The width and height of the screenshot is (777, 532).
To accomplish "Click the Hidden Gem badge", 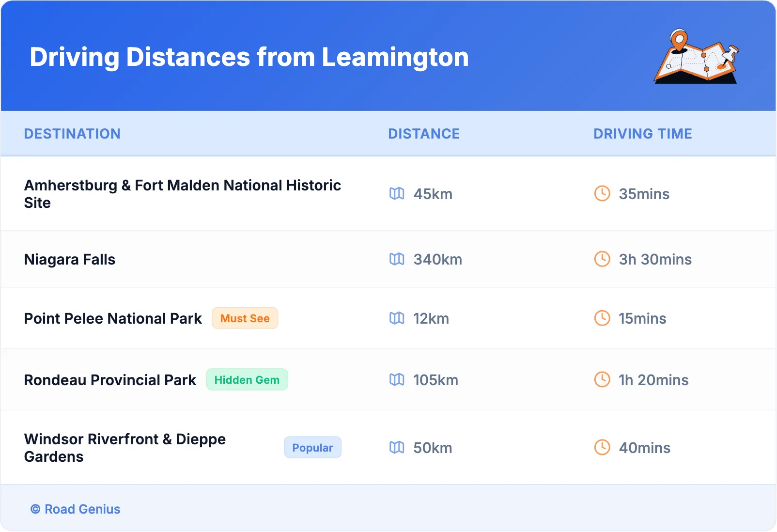I will coord(247,380).
